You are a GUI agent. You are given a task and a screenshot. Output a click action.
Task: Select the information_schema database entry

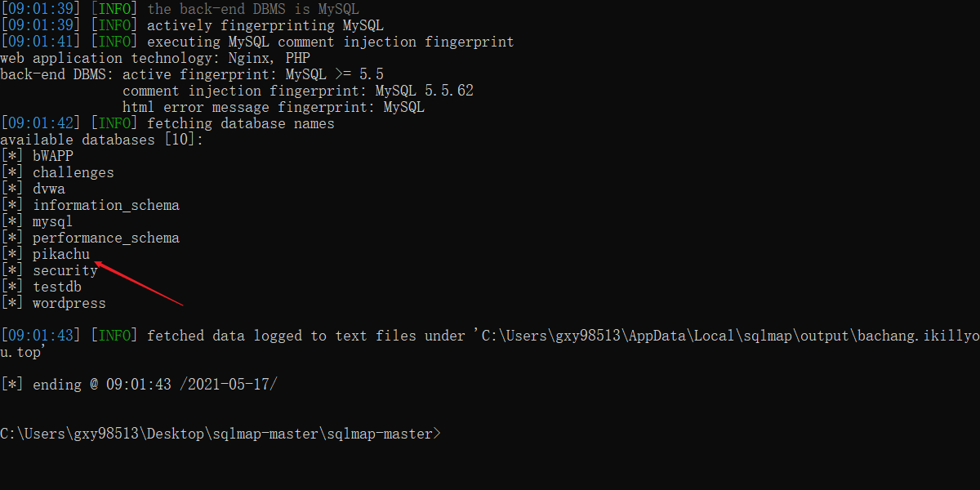pos(105,205)
